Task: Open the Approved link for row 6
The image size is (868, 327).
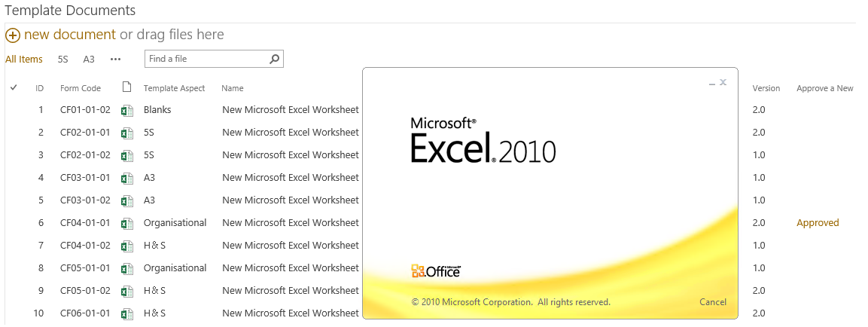Action: [818, 223]
